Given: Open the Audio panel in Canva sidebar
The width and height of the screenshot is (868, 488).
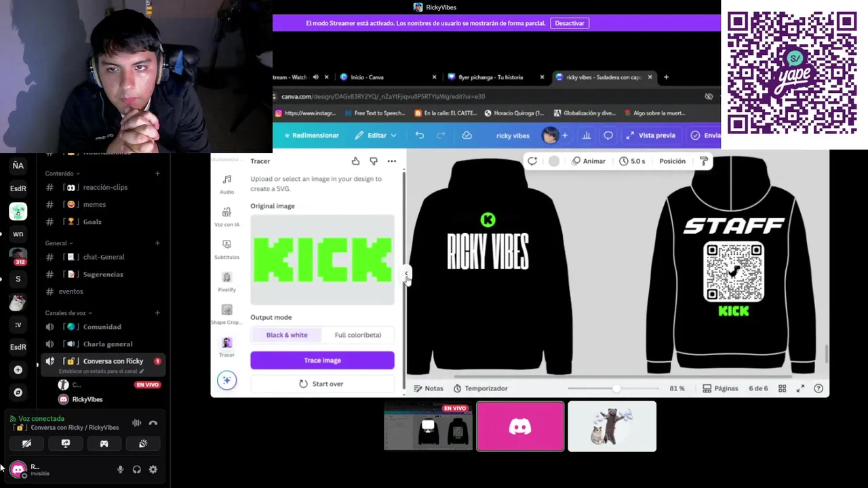Looking at the screenshot, I should click(x=226, y=184).
